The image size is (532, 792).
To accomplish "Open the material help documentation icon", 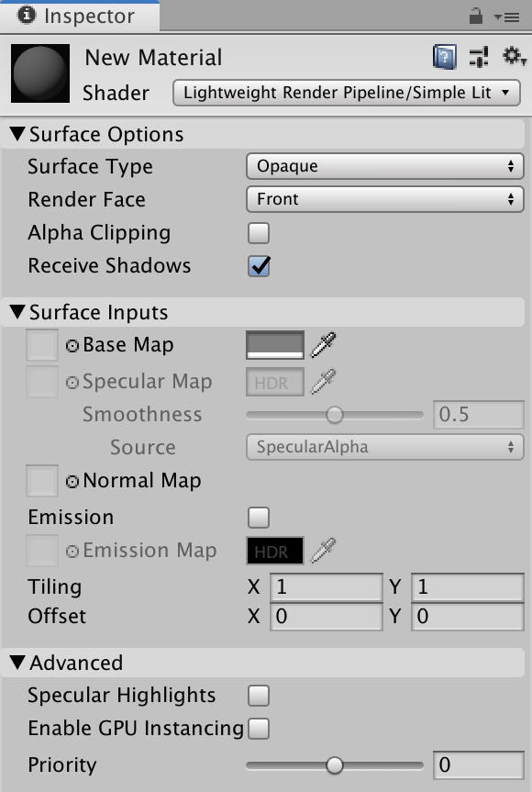I will (x=443, y=57).
